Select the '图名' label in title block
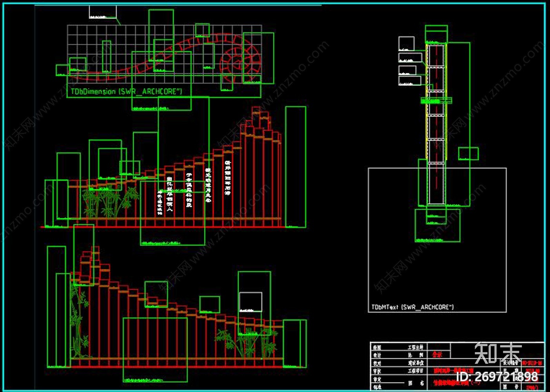This screenshot has width=550, height=392. coord(416,383)
